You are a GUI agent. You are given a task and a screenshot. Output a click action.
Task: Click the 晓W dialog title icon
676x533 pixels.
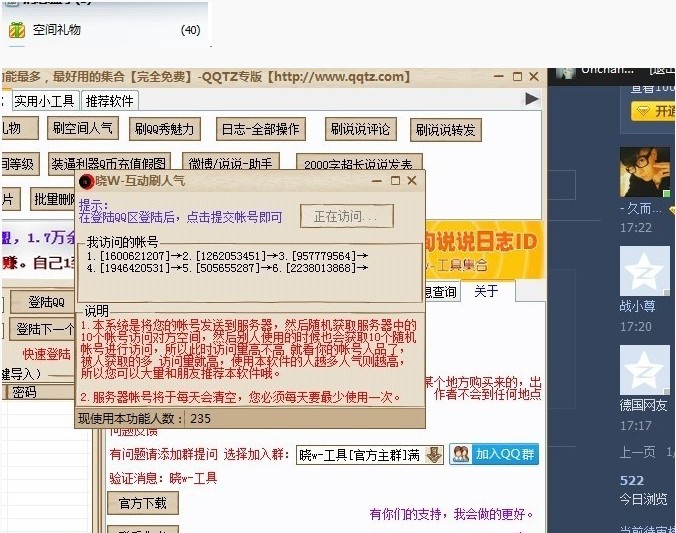coord(86,181)
